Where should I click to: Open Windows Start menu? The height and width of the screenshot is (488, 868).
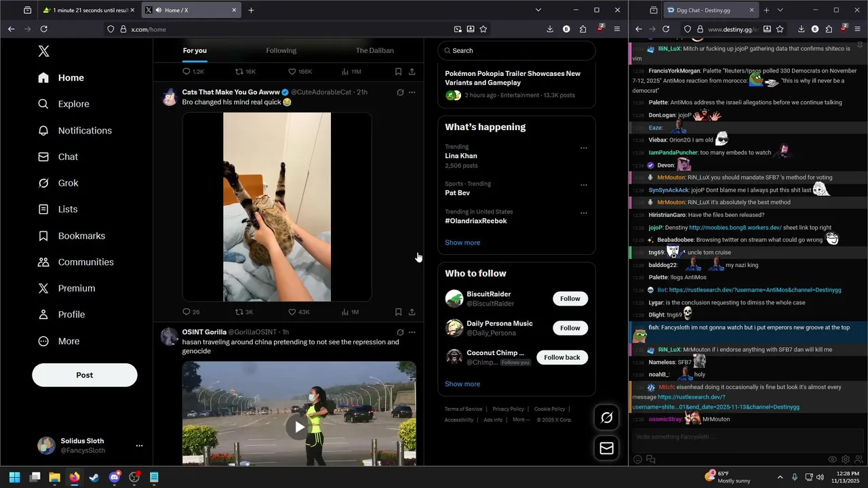15,477
